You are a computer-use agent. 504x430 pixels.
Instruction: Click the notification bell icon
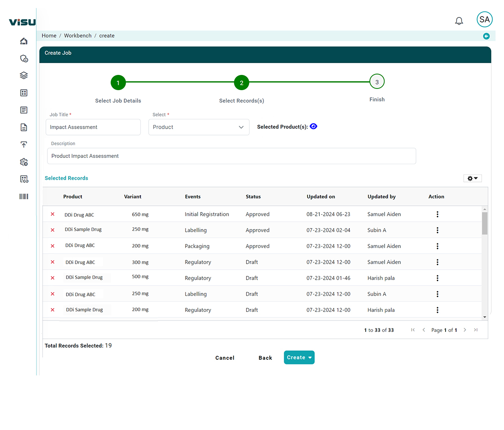click(459, 21)
